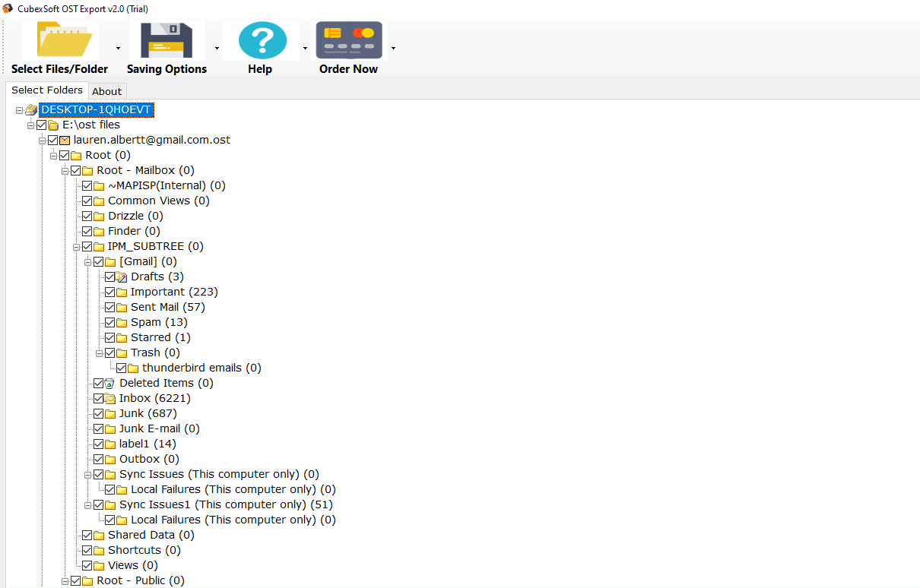This screenshot has height=588, width=920.
Task: Click the folder icon beside Spam (13)
Action: [122, 323]
